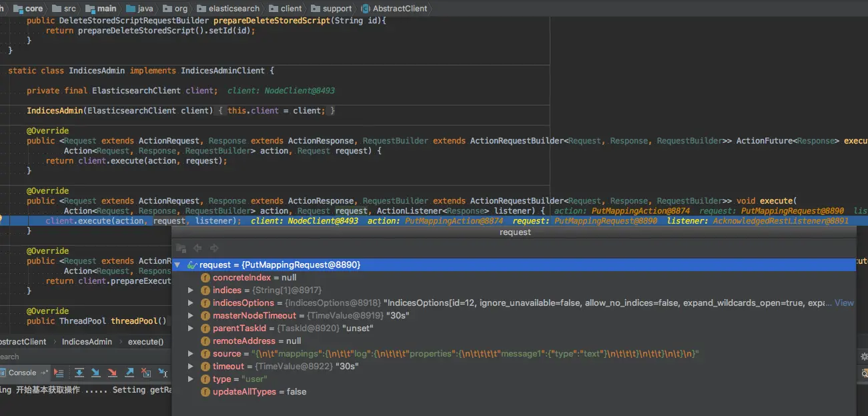Viewport: 868px width, 416px height.
Task: Click IndicesAdmin in the bottom breadcrumb
Action: tap(87, 342)
